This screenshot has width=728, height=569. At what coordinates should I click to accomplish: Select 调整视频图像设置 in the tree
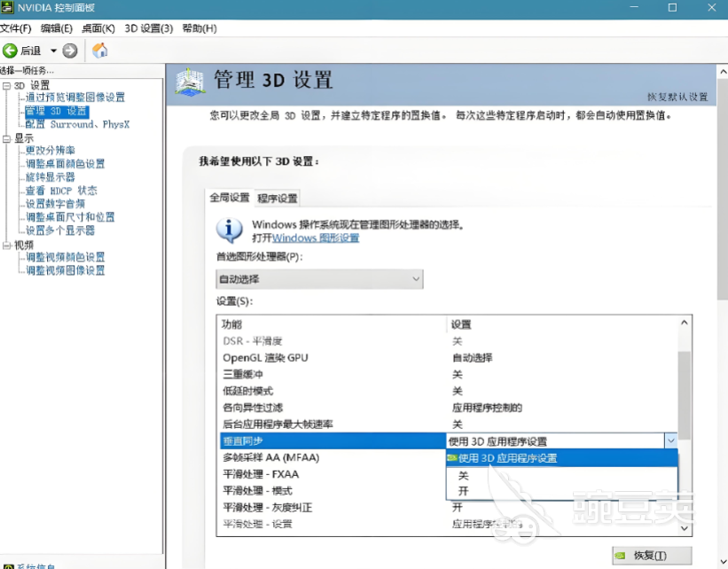tap(65, 270)
